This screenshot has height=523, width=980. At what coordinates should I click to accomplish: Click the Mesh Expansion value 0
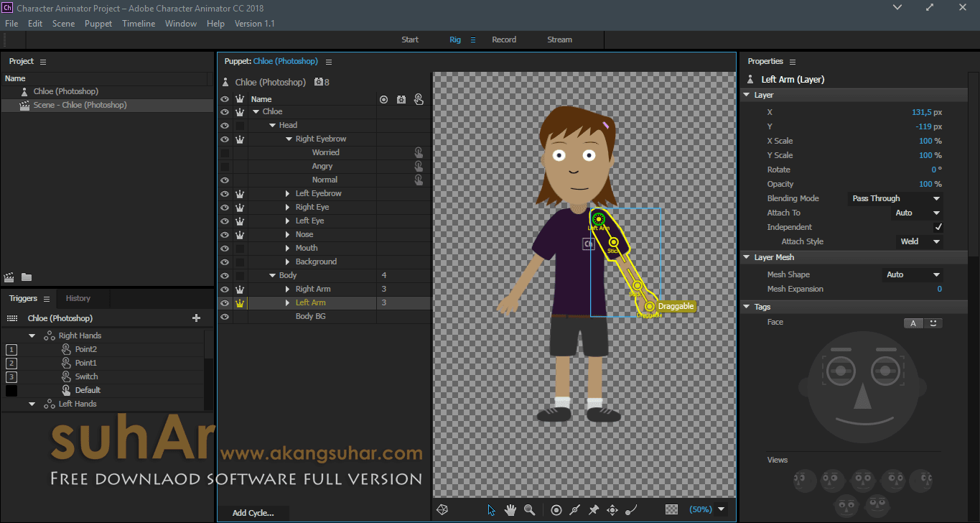point(939,289)
